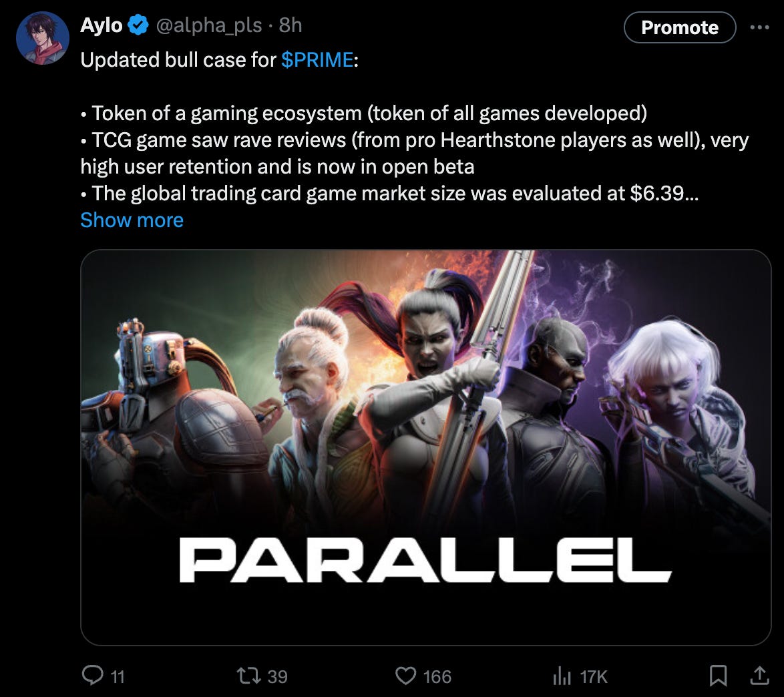This screenshot has width=784, height=697.
Task: Click the 39 retweets count
Action: (x=277, y=676)
